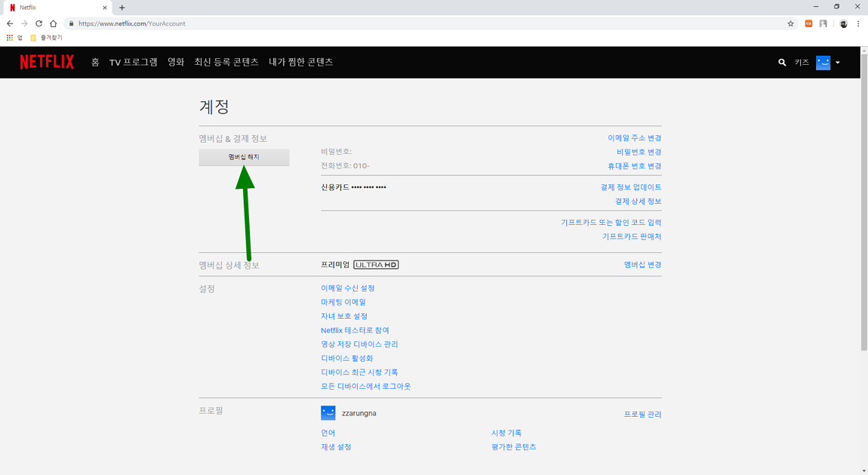This screenshot has height=475, width=868.
Task: Click scrollbar down arrow
Action: point(864,470)
